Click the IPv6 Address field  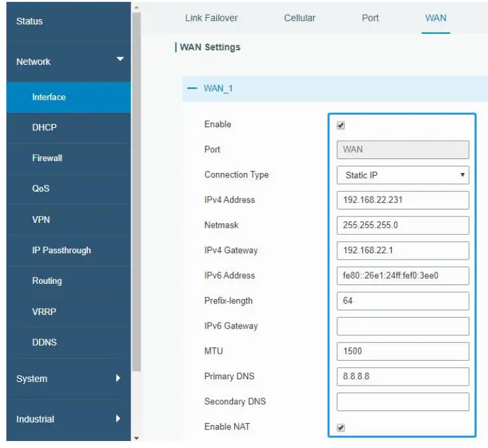[403, 276]
